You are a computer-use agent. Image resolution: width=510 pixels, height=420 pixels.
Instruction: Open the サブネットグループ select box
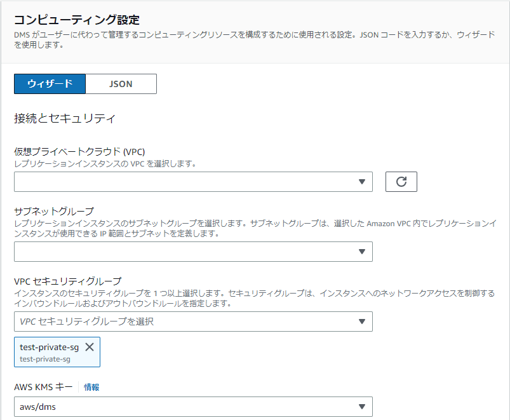click(x=193, y=252)
